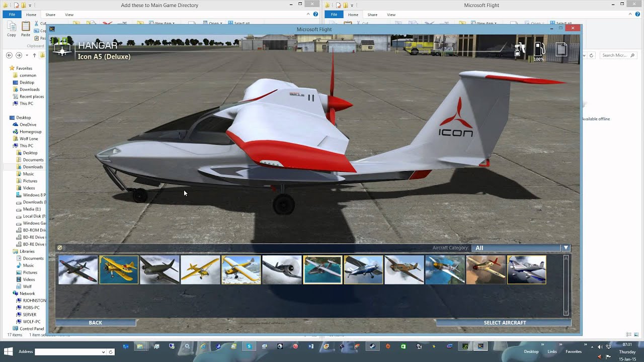Select the Icon A5 thumbnail over turquoise water
The height and width of the screenshot is (362, 644).
(x=323, y=270)
